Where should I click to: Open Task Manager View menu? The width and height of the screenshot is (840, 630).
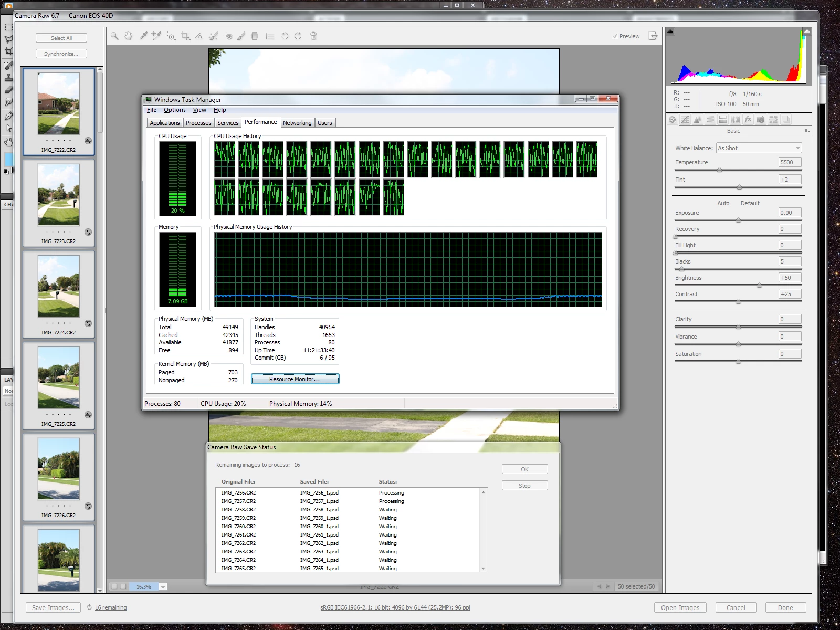[x=199, y=110]
